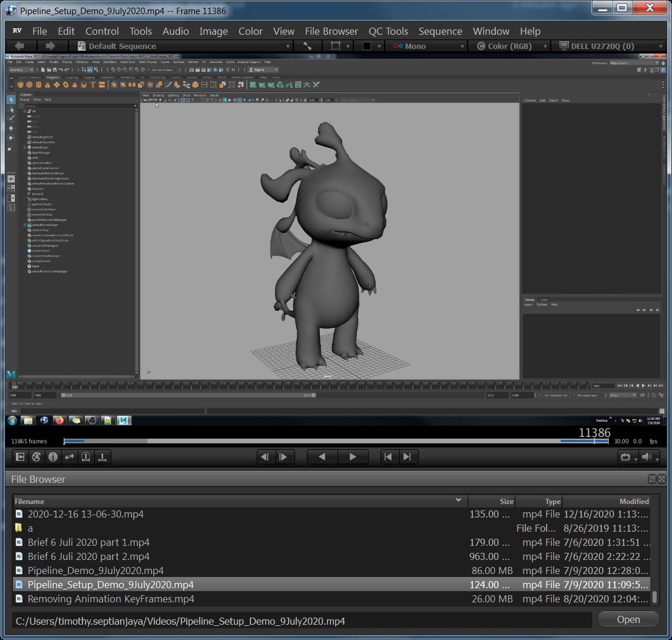
Task: Open the background color dropdown arrow
Action: click(379, 47)
